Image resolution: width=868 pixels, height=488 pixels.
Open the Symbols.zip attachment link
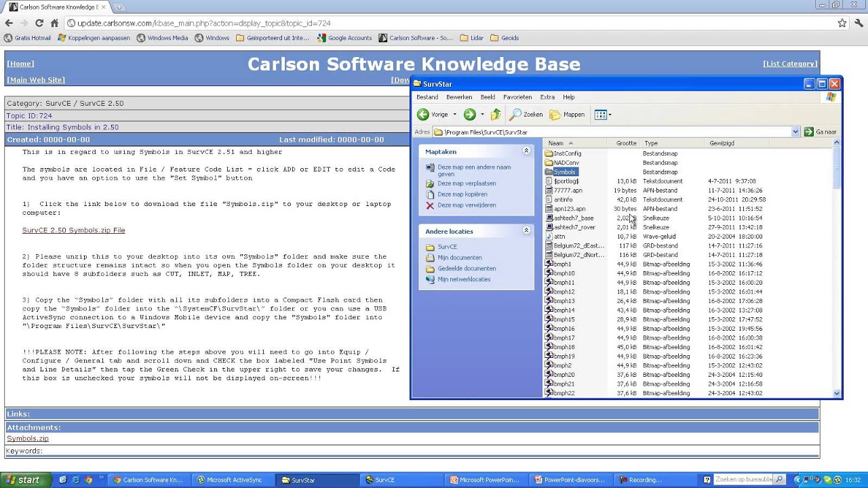(x=28, y=439)
